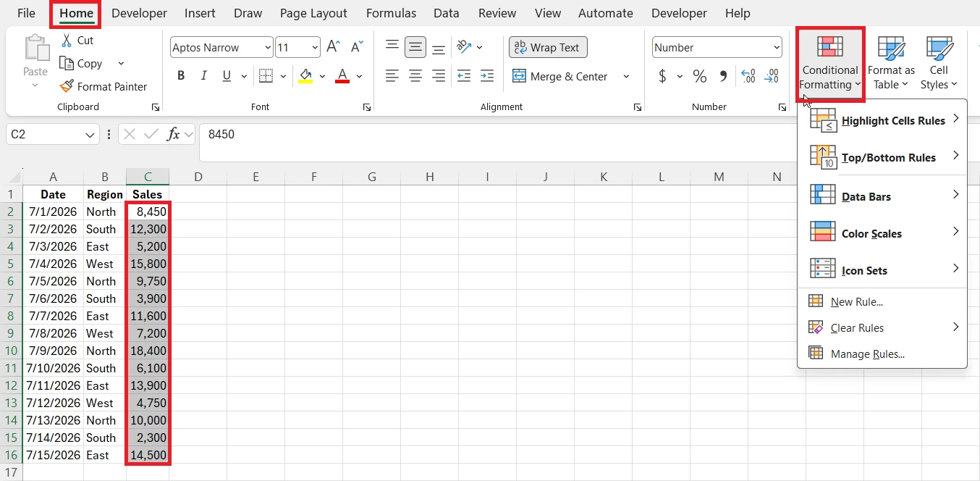This screenshot has height=481, width=980.
Task: Open the font size dropdown
Action: 315,48
